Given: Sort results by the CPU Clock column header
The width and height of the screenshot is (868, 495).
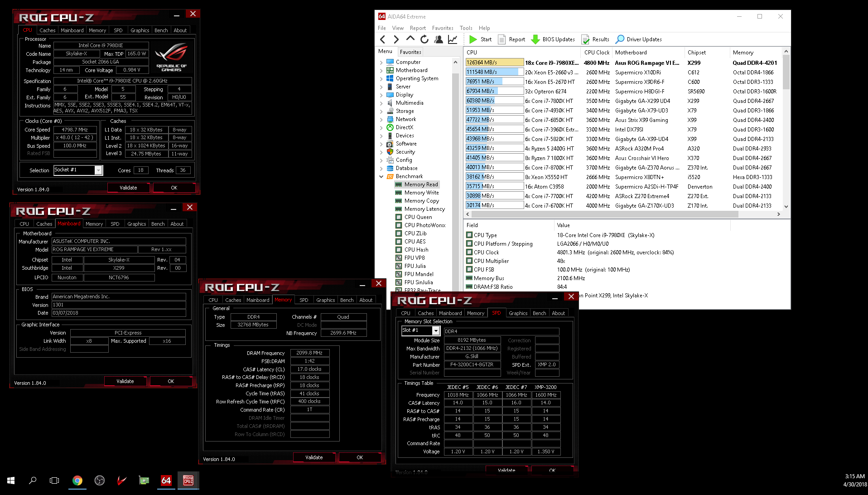Looking at the screenshot, I should (597, 53).
